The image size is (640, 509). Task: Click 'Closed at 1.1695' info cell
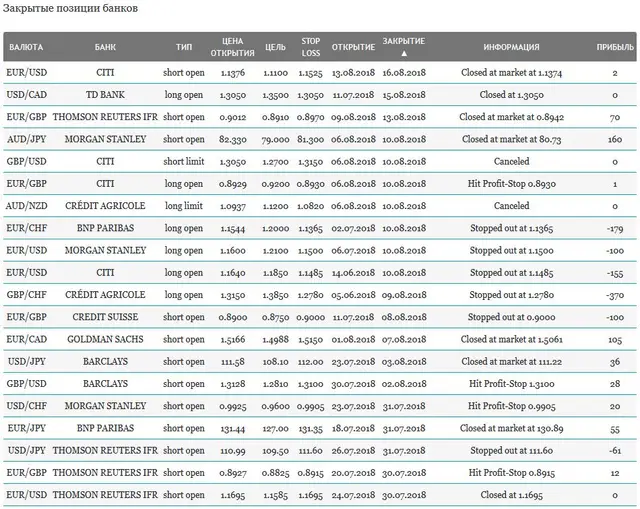coord(511,495)
